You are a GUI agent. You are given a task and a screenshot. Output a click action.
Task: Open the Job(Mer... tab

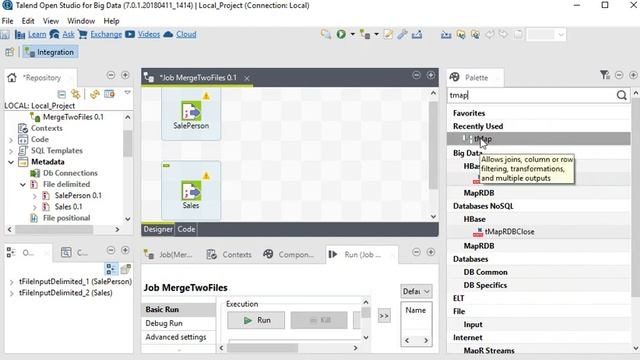click(168, 255)
